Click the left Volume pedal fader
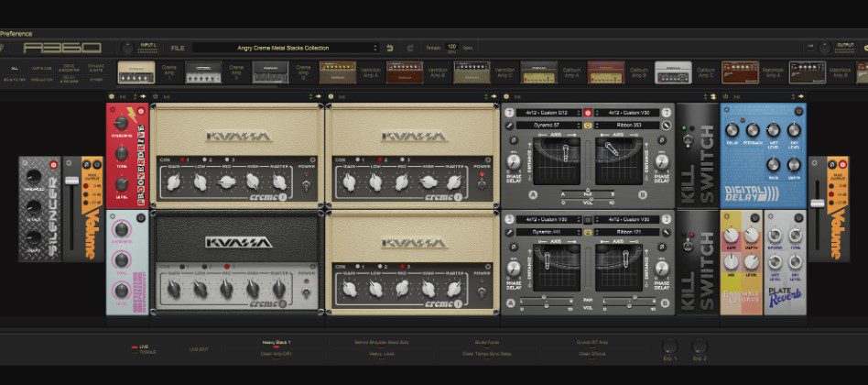Viewport: 868px width, 385px height. click(x=72, y=180)
